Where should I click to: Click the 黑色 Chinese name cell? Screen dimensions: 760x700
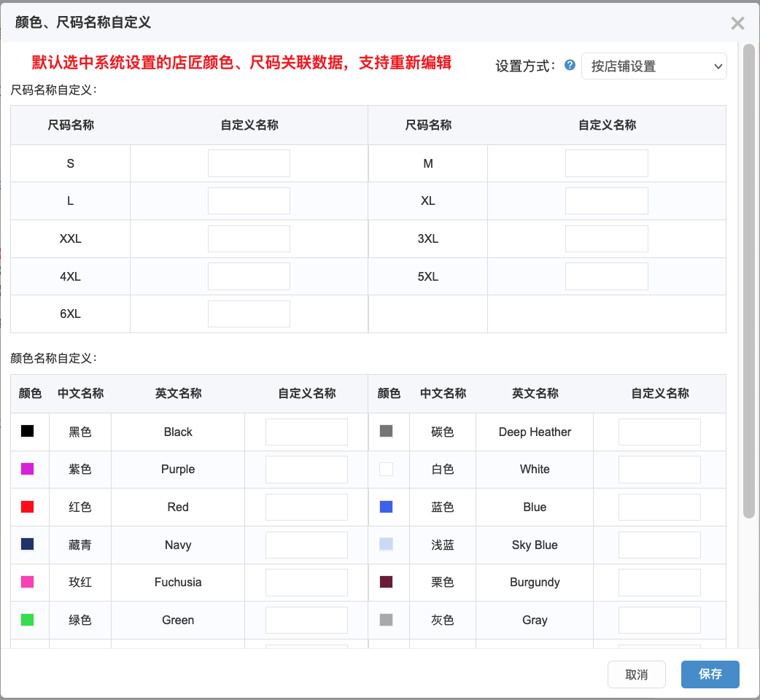[80, 432]
